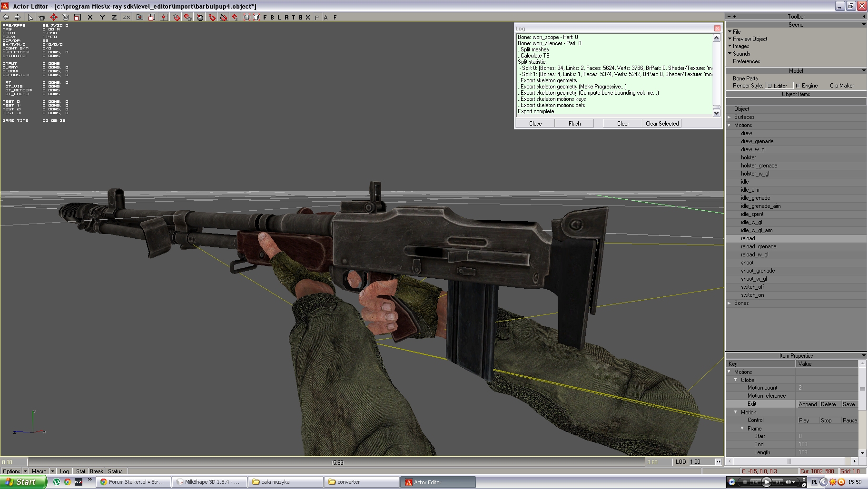868x489 pixels.
Task: Click zoom extents selected icon
Action: coord(256,17)
